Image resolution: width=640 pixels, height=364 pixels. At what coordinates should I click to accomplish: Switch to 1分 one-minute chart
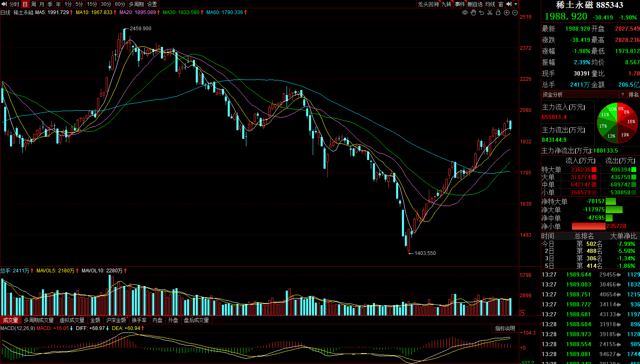[x=68, y=4]
